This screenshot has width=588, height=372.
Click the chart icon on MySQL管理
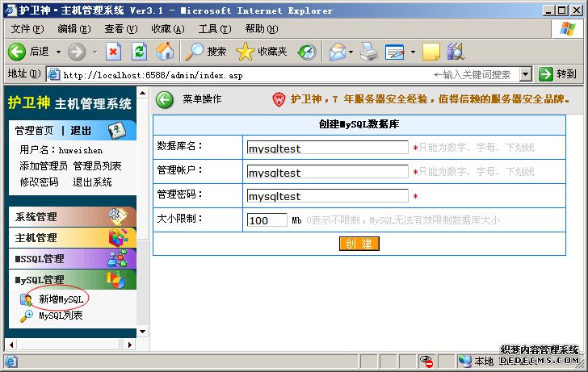(115, 279)
